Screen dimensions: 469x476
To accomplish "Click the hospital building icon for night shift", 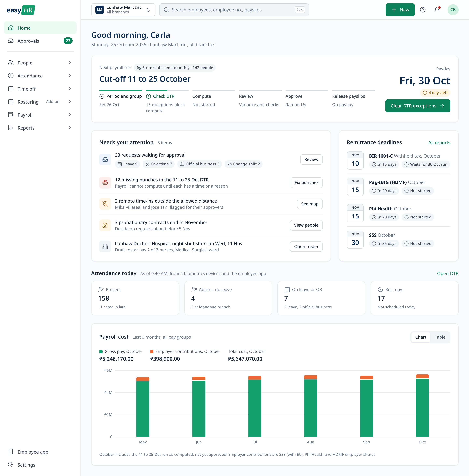I will (x=105, y=246).
